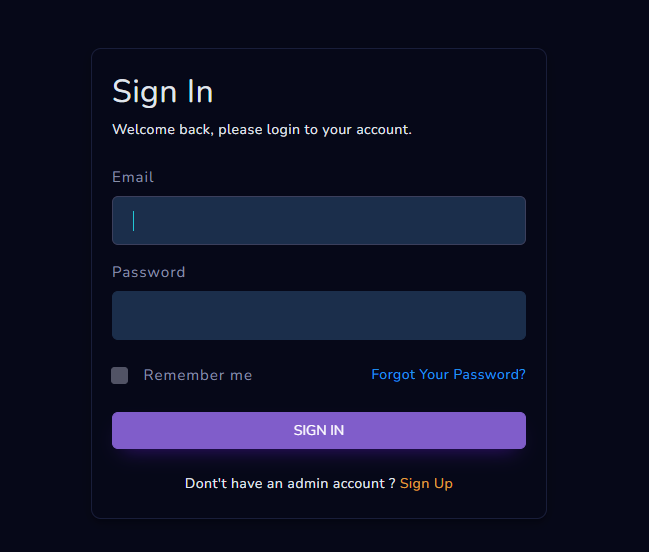The width and height of the screenshot is (649, 552).
Task: Enable the Remember me checkbox
Action: (120, 375)
